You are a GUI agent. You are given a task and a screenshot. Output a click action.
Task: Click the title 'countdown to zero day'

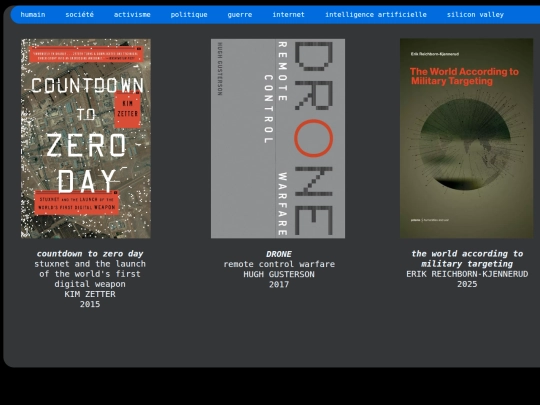point(90,254)
